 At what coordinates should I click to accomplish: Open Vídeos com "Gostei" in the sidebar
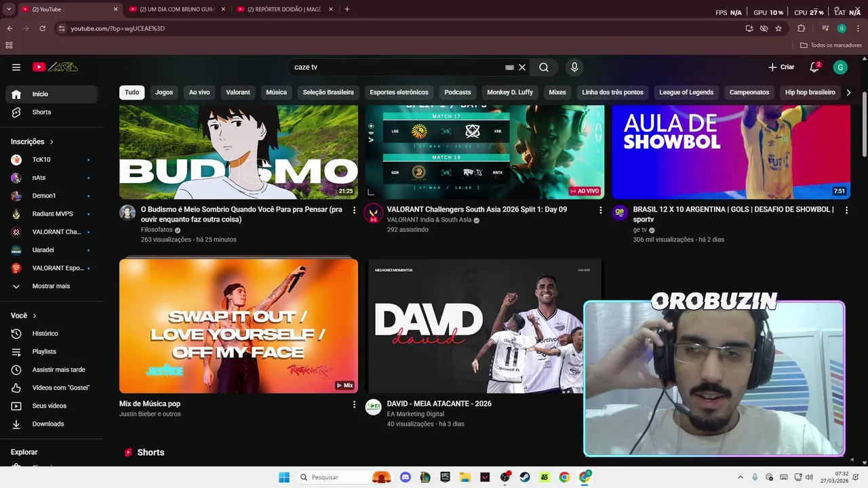(52, 388)
